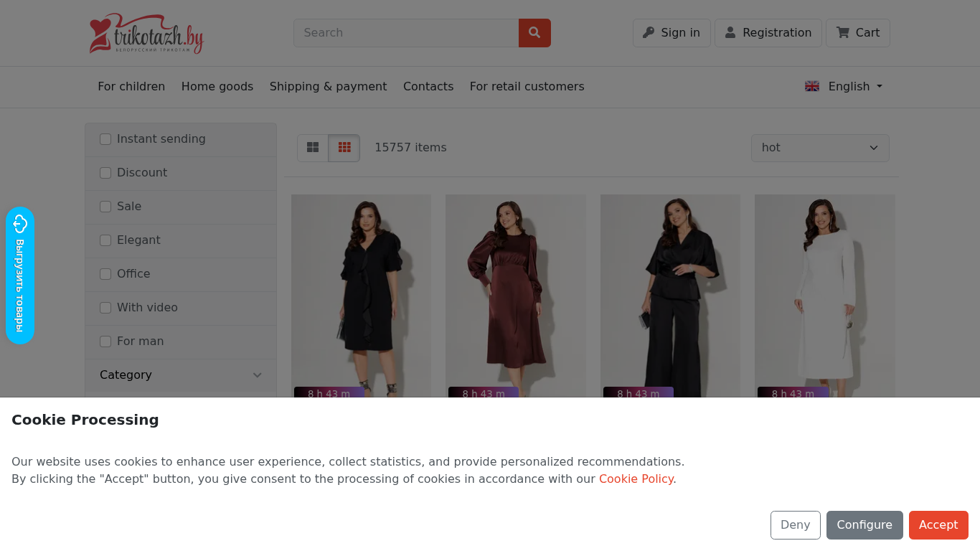Click the Sign in key button

672,33
